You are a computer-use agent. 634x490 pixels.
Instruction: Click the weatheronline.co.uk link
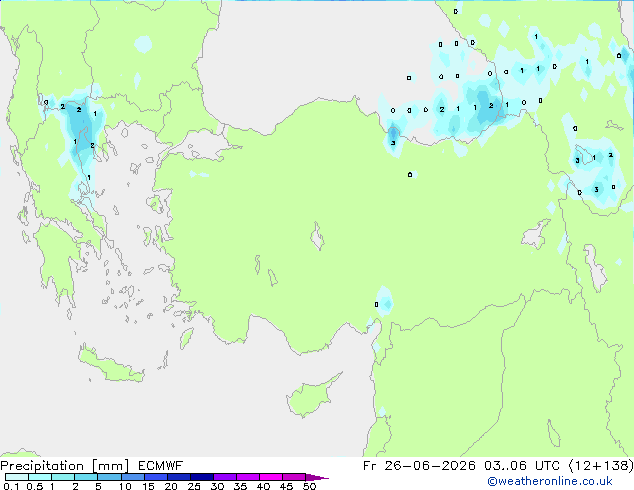[550, 481]
